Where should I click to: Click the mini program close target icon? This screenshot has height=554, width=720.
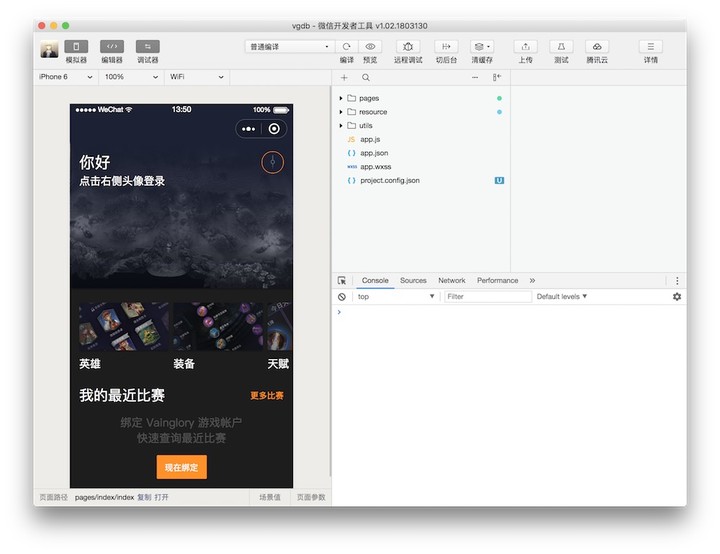(274, 129)
